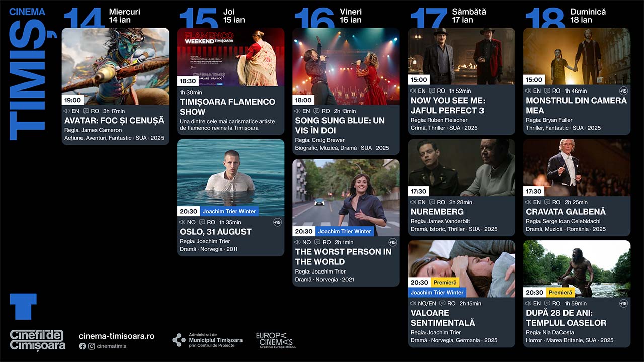Click the Instagram icon beside cinematimis

[92, 346]
